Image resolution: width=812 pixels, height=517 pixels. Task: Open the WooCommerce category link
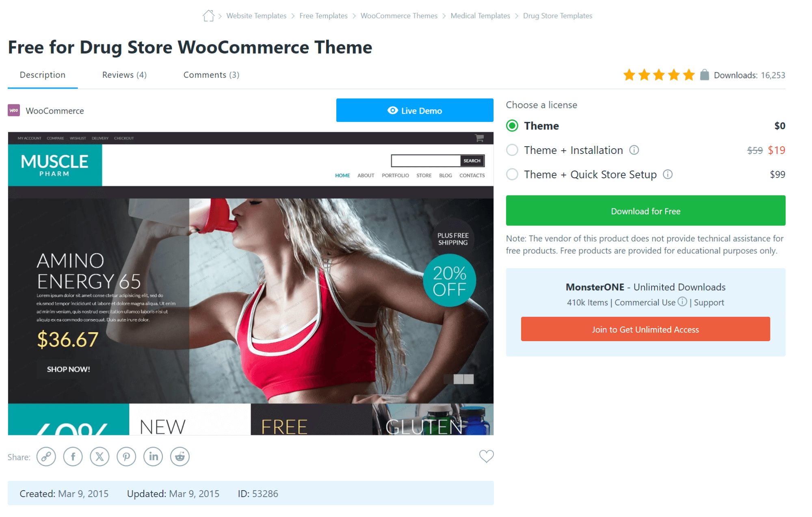pyautogui.click(x=55, y=111)
